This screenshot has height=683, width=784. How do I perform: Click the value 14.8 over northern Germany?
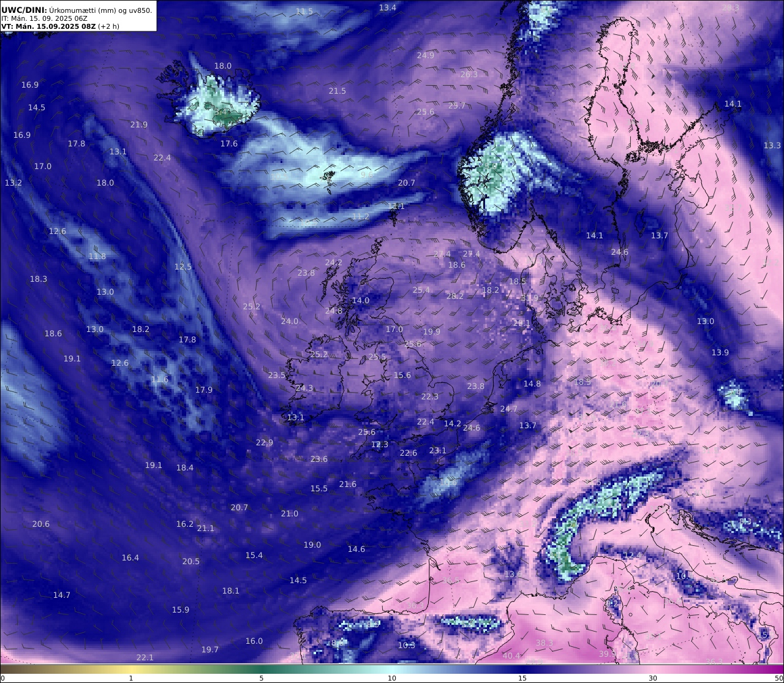(532, 383)
